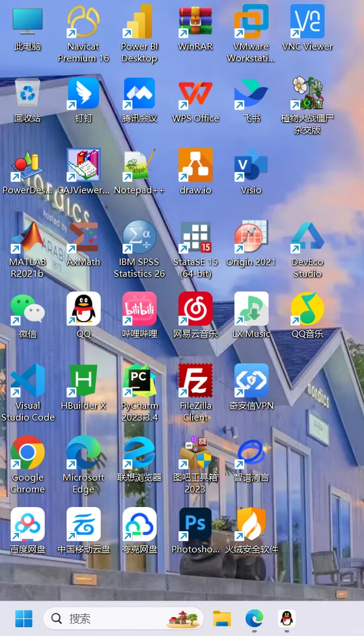The width and height of the screenshot is (364, 636).
Task: Click the Photoshop shortcut
Action: (x=196, y=525)
